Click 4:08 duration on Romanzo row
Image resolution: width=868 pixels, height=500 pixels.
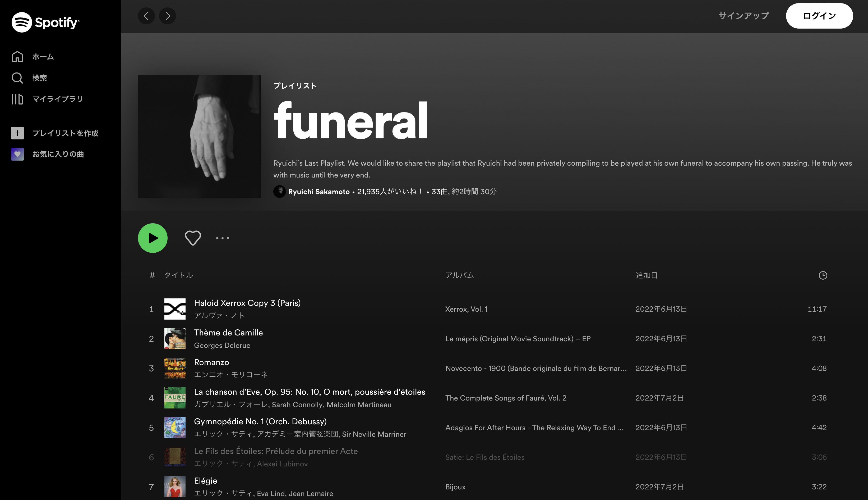(x=819, y=368)
